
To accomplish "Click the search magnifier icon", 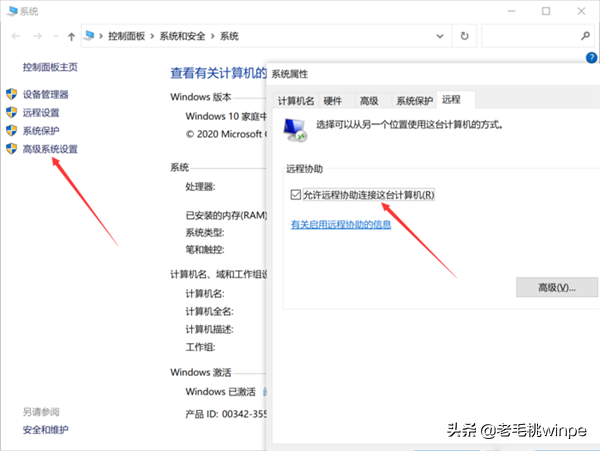I will tap(585, 36).
